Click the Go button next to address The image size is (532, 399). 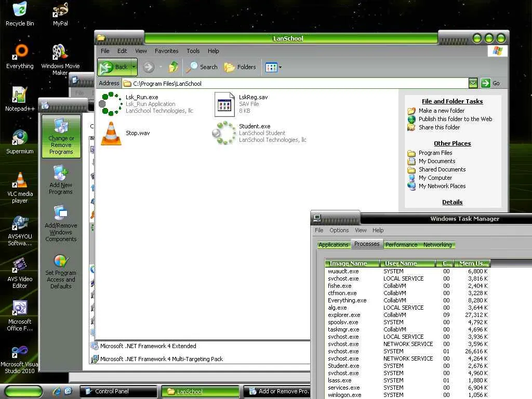[490, 83]
